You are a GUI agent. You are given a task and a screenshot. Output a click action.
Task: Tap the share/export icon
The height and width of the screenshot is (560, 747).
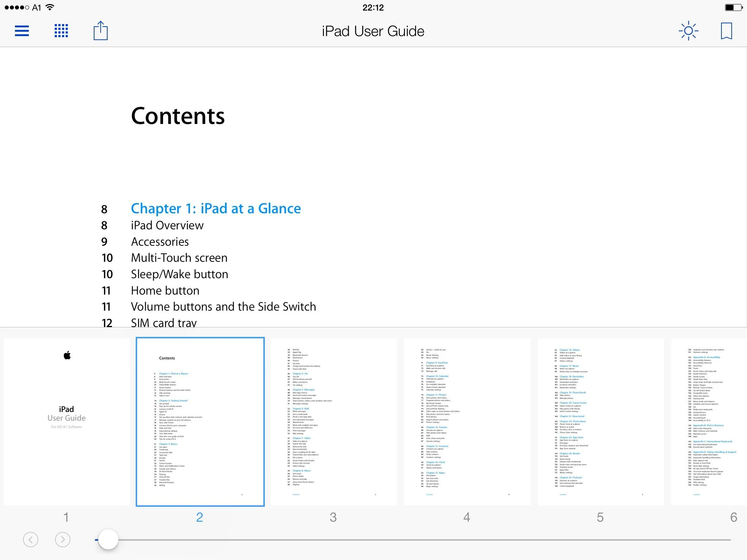pyautogui.click(x=101, y=31)
